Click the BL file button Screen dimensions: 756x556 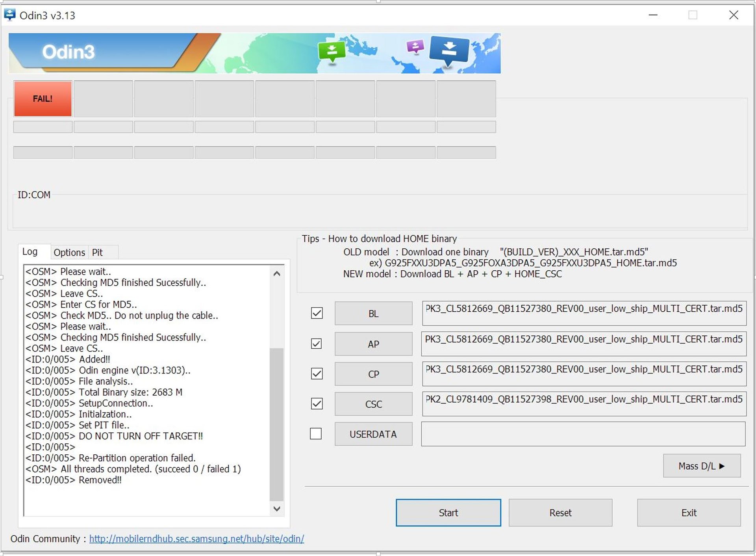coord(373,314)
